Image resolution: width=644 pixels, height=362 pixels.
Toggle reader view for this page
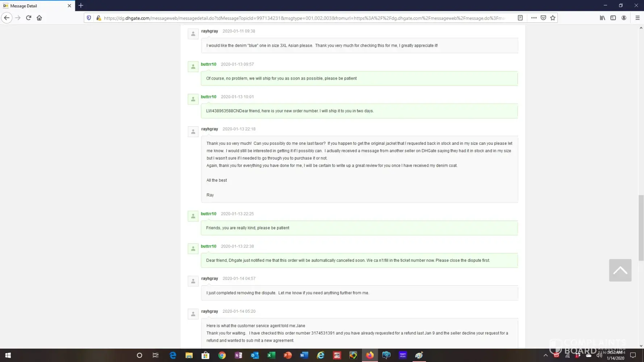click(x=520, y=18)
